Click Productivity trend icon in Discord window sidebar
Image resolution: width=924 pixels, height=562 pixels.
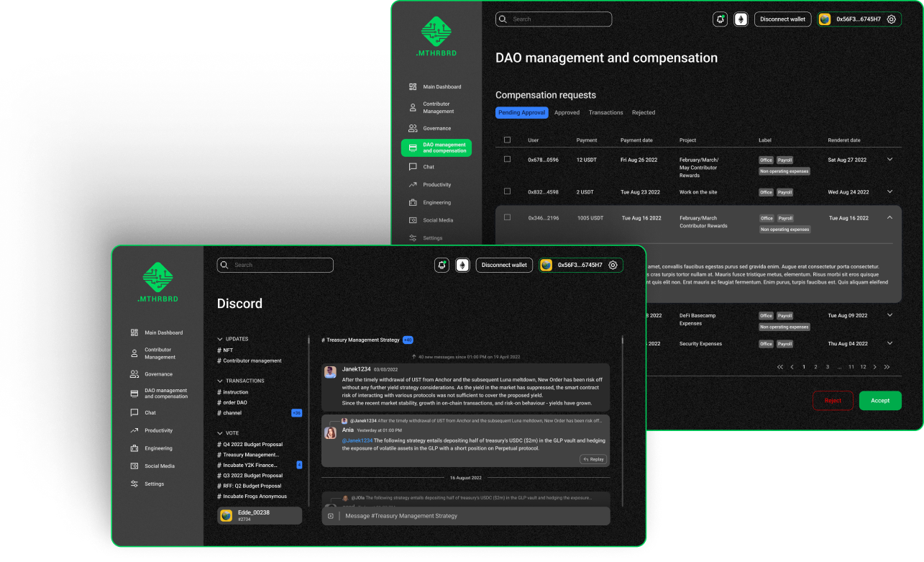click(134, 430)
